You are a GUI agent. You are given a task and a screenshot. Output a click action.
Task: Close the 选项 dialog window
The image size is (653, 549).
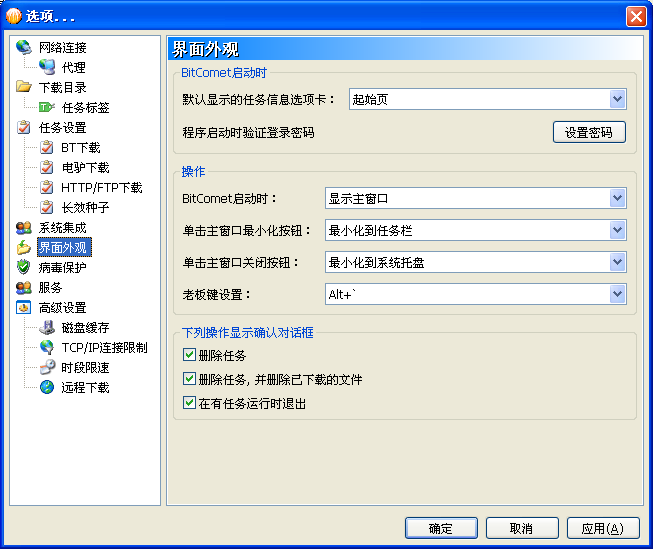636,17
